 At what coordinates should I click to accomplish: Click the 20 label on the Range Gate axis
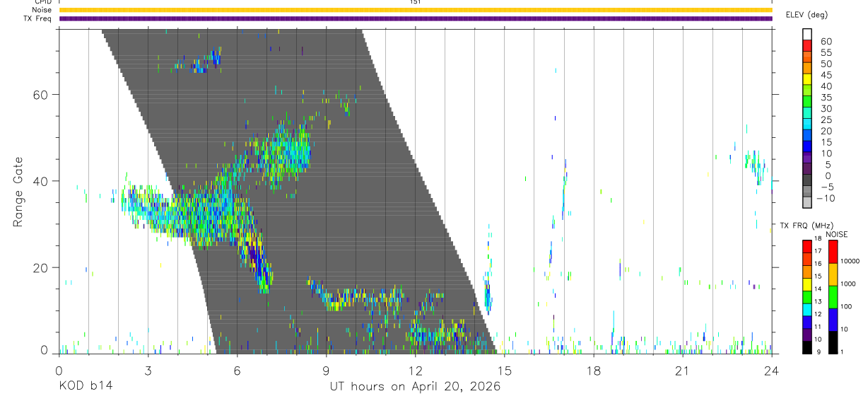coord(40,268)
